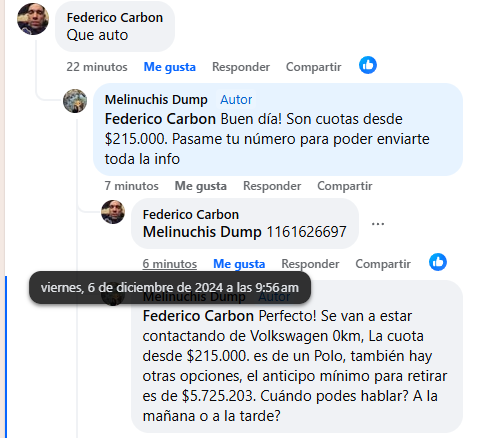The width and height of the screenshot is (486, 438).
Task: Open the "22 minutos" timestamp link
Action: [x=97, y=67]
